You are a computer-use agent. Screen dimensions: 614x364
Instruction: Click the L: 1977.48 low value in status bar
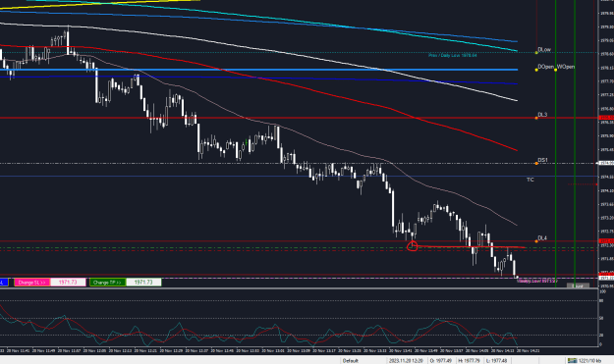tap(496, 360)
